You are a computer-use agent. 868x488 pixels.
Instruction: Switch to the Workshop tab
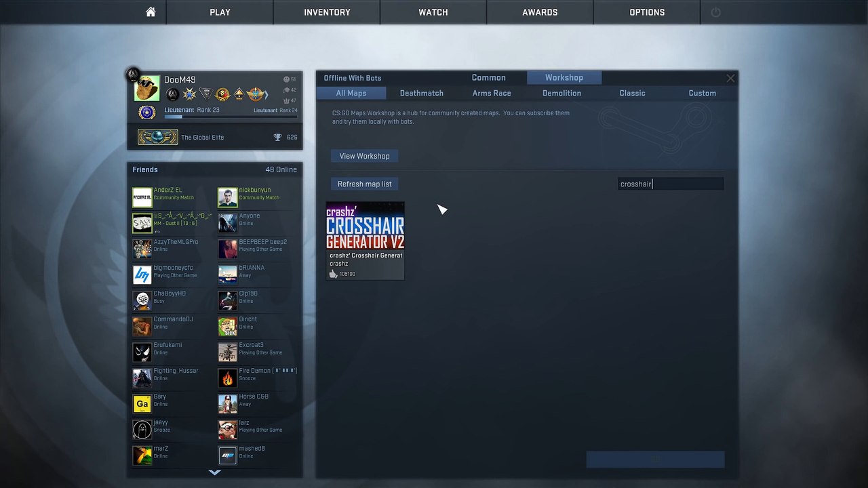[x=564, y=78]
